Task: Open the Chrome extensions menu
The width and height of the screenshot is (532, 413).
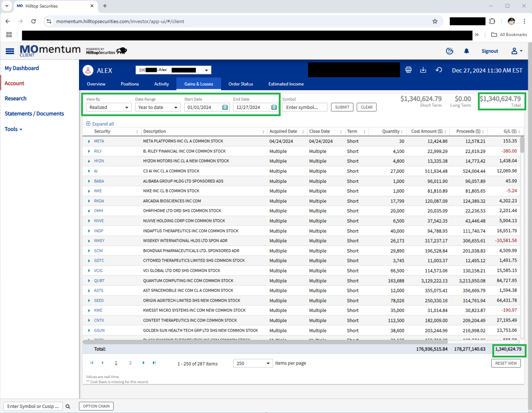Action: 492,21
